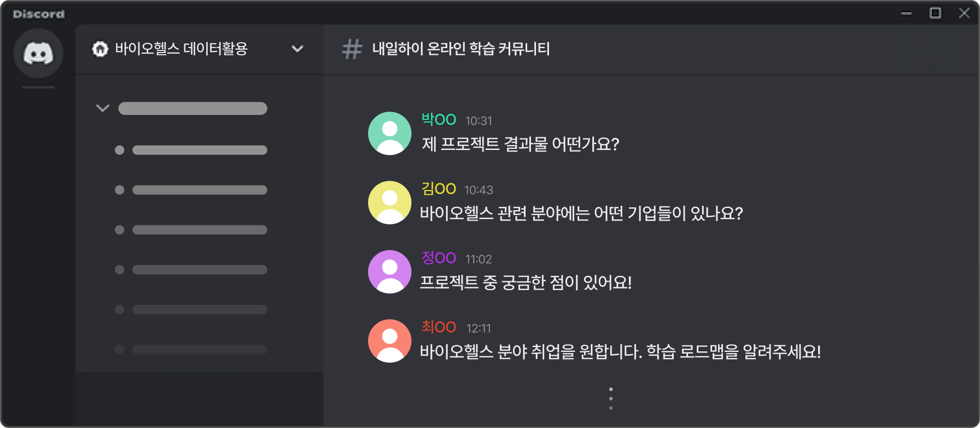This screenshot has height=428, width=980.
Task: Select the third channel in the sidebar list
Action: click(x=191, y=230)
